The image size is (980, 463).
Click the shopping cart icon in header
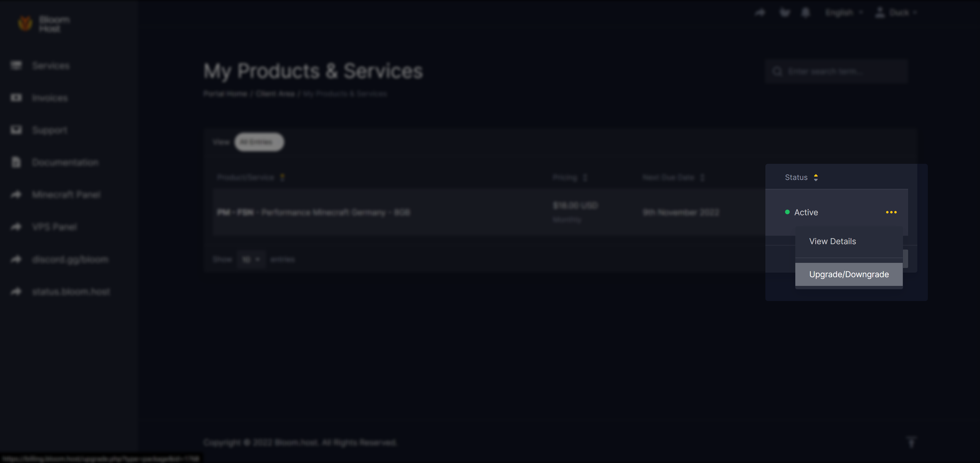785,13
